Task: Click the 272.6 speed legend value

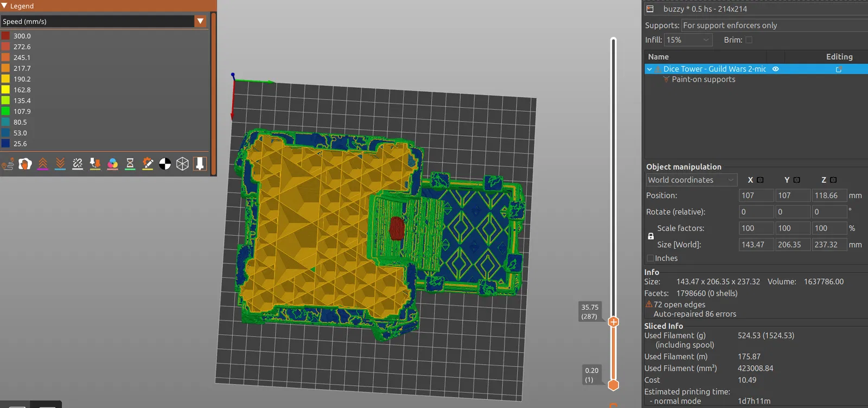Action: [22, 47]
